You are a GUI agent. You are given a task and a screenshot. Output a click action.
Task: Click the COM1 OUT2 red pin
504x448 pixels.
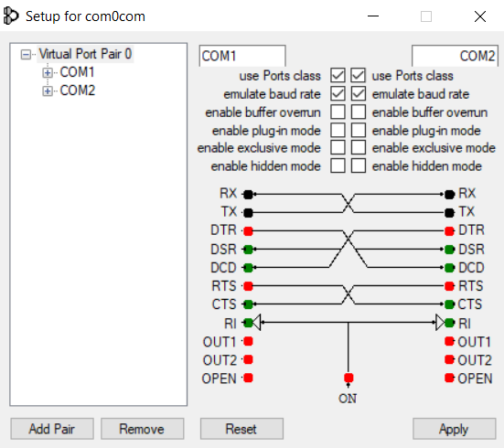(248, 359)
